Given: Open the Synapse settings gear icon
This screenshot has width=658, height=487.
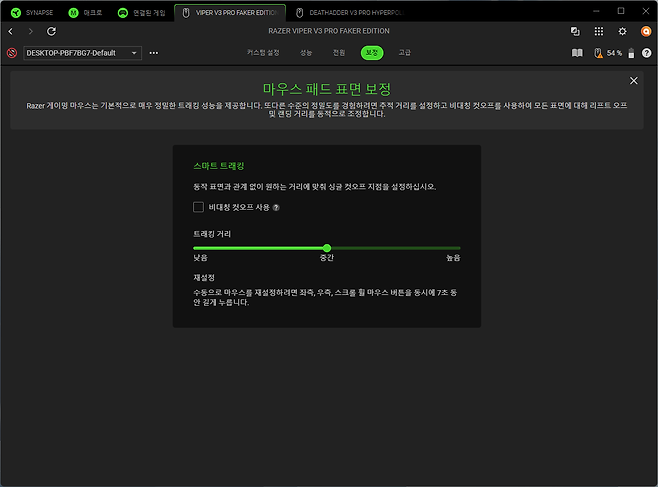Looking at the screenshot, I should pos(622,31).
